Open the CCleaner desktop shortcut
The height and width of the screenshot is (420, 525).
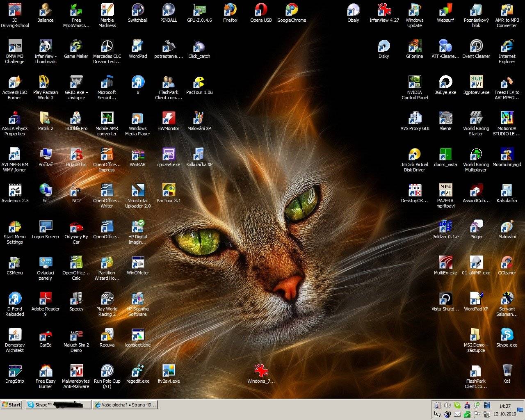pyautogui.click(x=507, y=263)
